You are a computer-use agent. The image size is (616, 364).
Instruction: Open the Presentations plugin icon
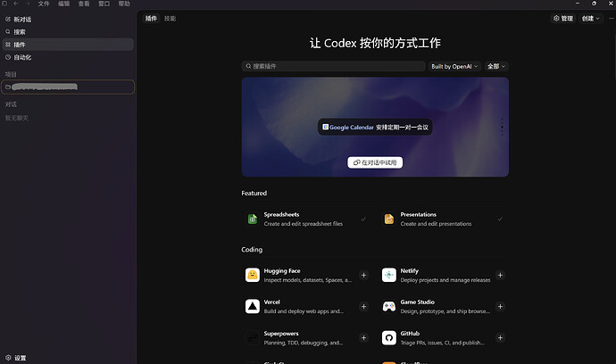(x=389, y=219)
